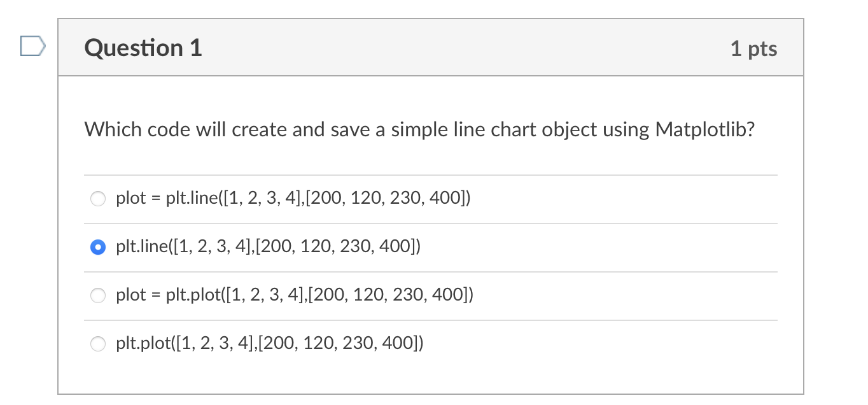This screenshot has width=868, height=405.
Task: Click the 'Question 1' heading
Action: [x=143, y=48]
